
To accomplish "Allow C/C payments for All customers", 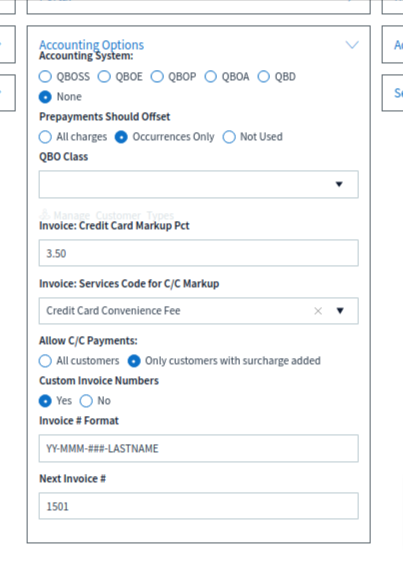I will coord(45,361).
